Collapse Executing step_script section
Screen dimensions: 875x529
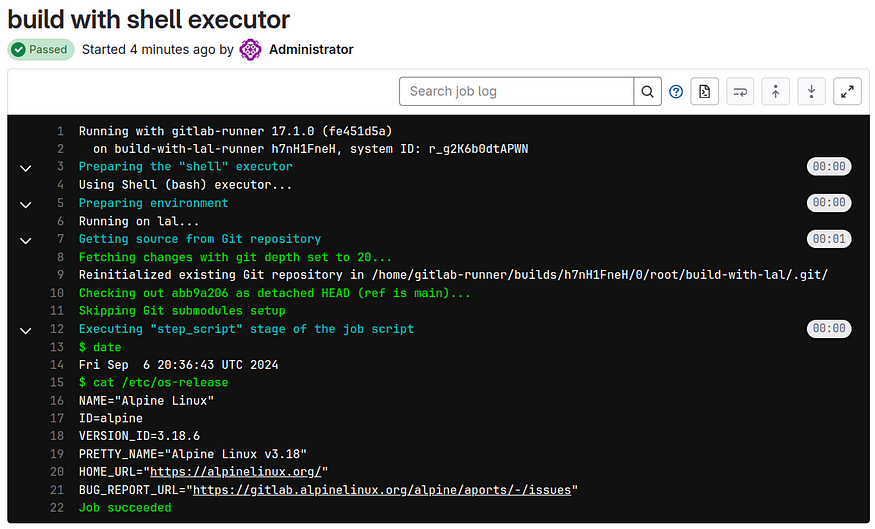tap(26, 330)
